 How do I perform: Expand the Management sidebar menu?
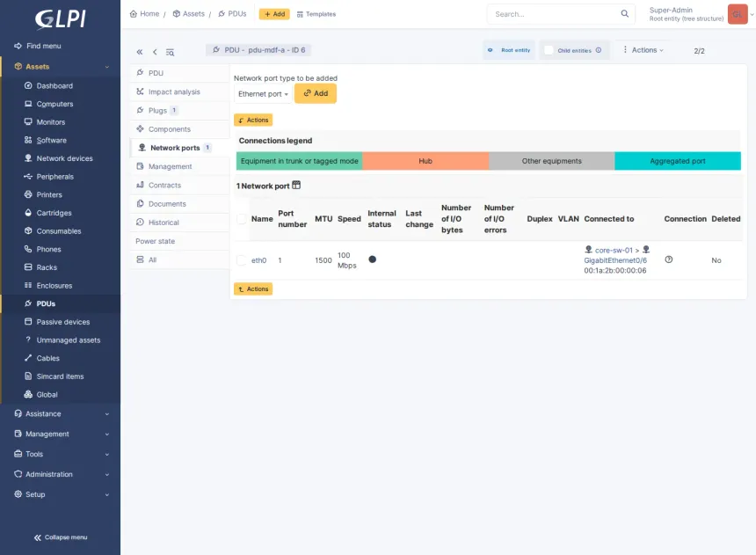pyautogui.click(x=61, y=435)
